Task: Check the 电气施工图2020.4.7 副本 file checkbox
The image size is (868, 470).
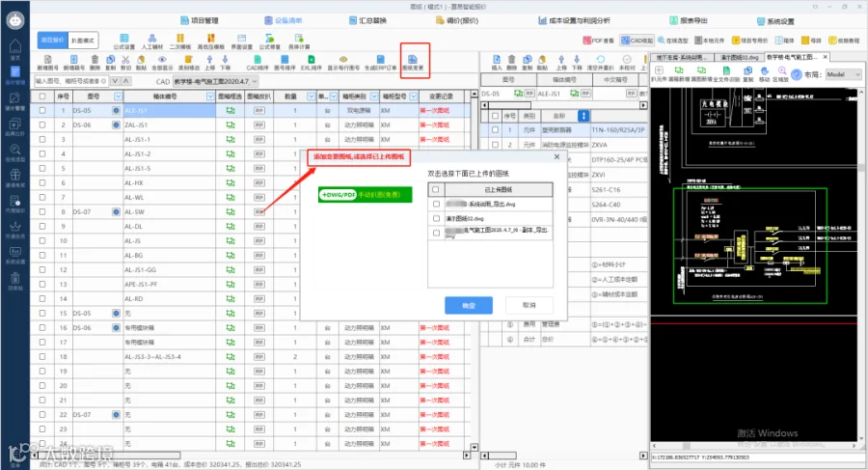Action: click(x=436, y=233)
